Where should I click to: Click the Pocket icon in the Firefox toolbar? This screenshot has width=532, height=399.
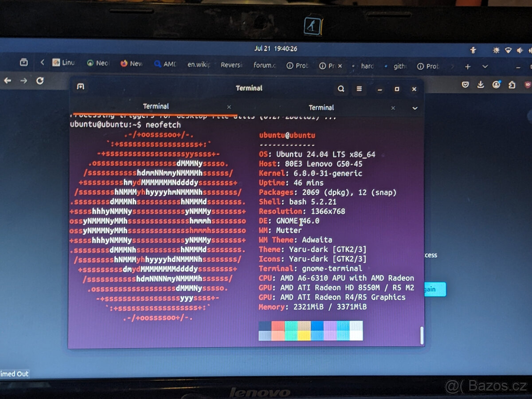[x=465, y=84]
